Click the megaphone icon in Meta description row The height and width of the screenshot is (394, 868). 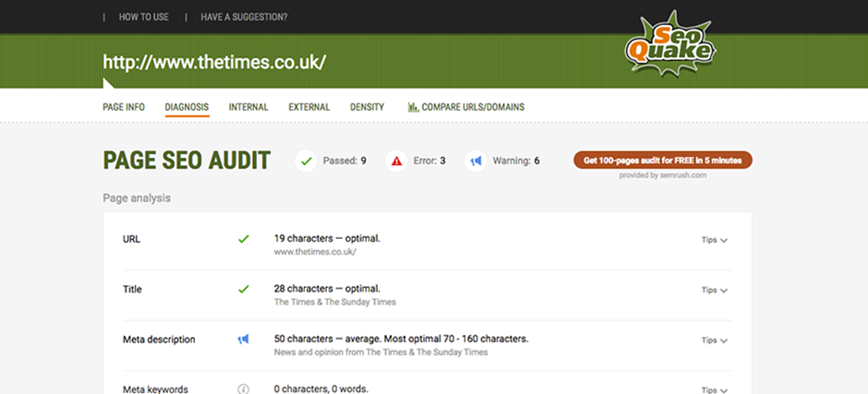pos(244,340)
